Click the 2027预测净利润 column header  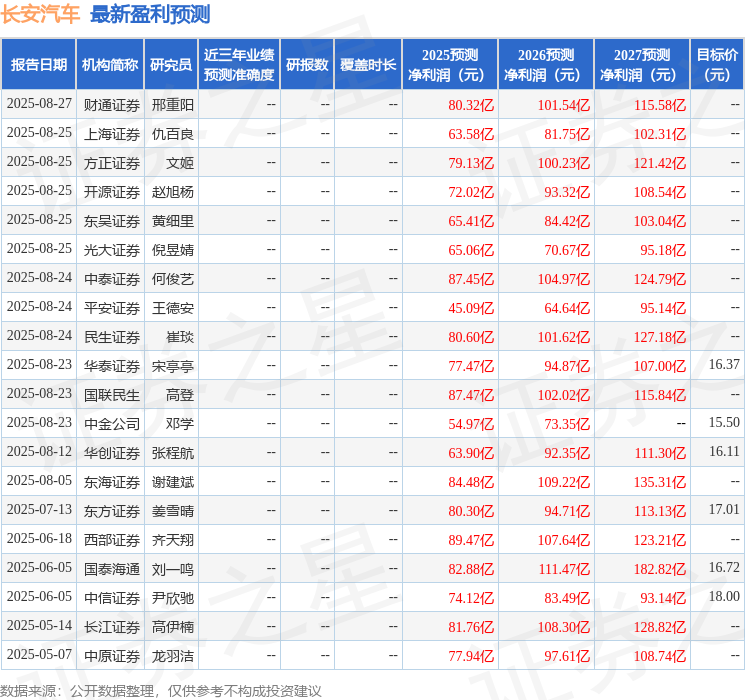click(x=641, y=64)
